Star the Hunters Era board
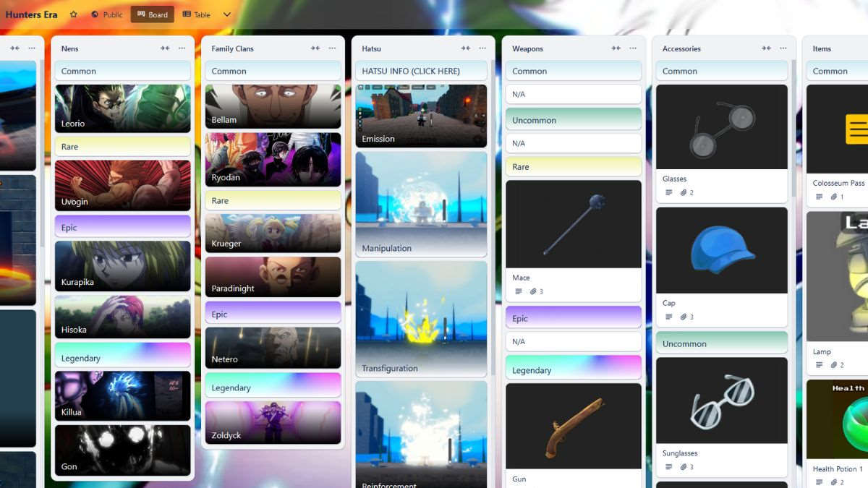The height and width of the screenshot is (488, 868). (x=74, y=14)
